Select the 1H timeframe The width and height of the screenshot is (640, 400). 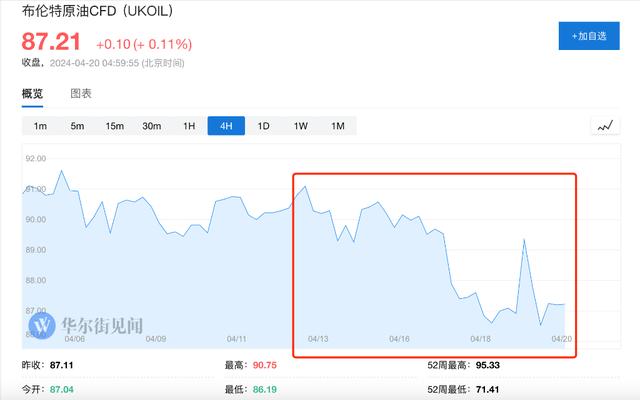point(189,126)
